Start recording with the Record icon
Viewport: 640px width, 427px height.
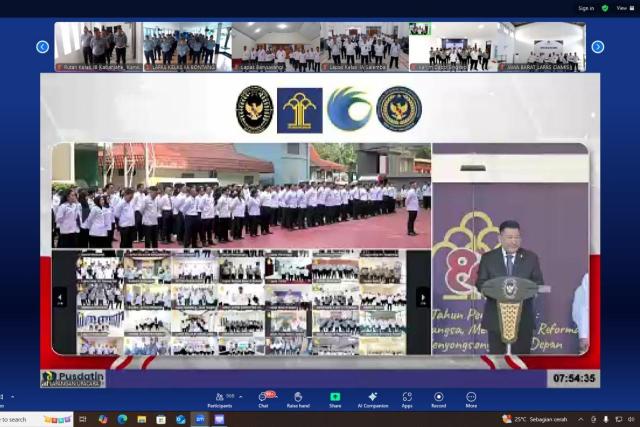(438, 398)
